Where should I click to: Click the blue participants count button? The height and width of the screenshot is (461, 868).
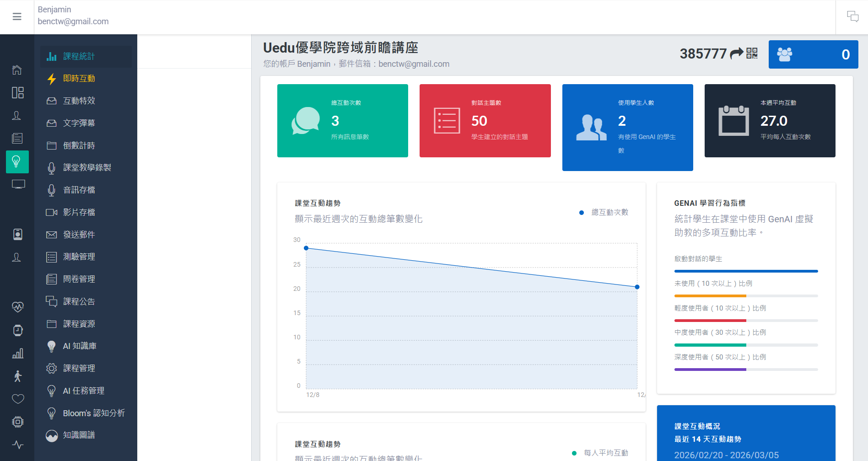(813, 54)
